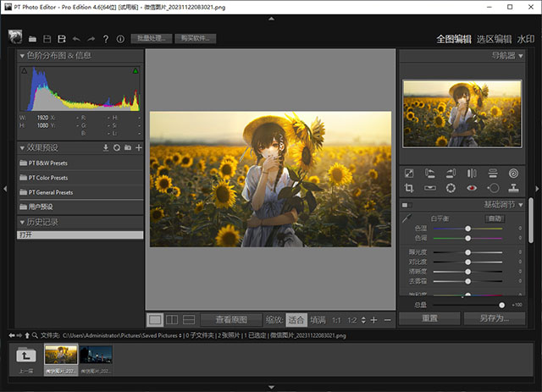Select the stamp tool icon
The width and height of the screenshot is (542, 392).
514,188
